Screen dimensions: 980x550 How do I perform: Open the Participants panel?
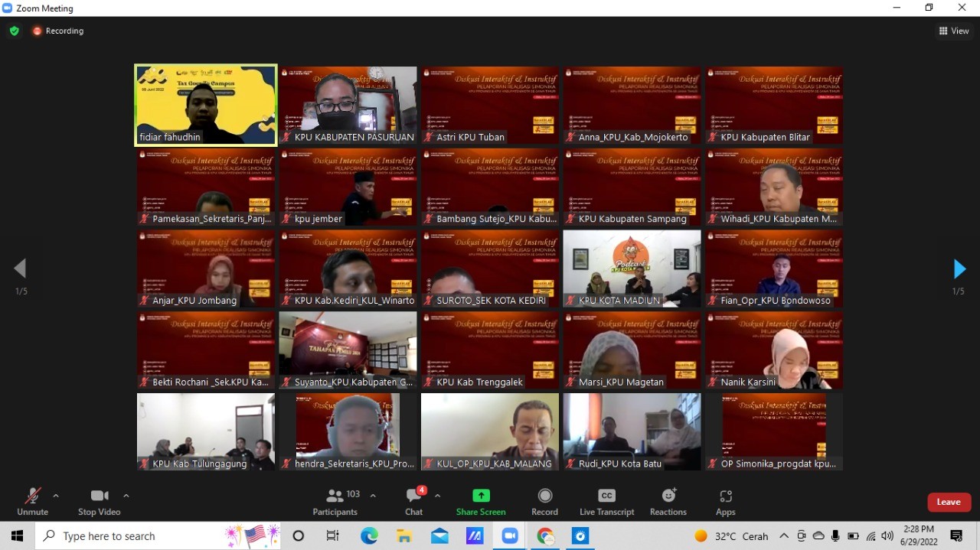335,502
